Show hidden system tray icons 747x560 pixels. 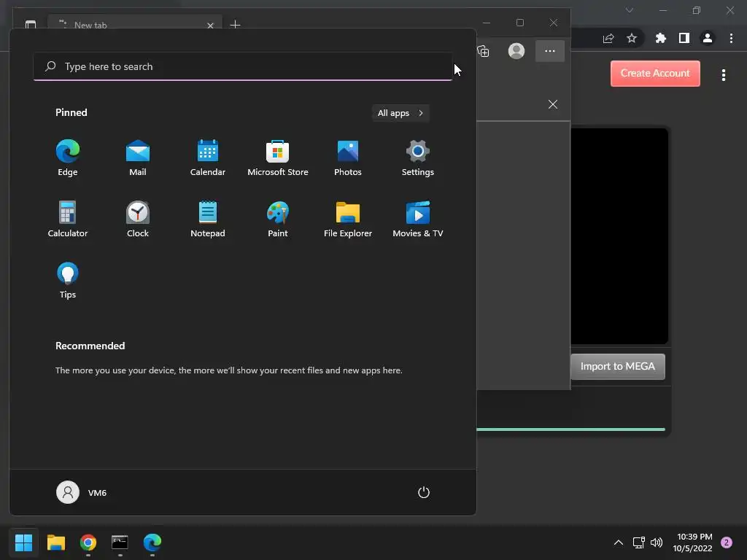click(619, 542)
